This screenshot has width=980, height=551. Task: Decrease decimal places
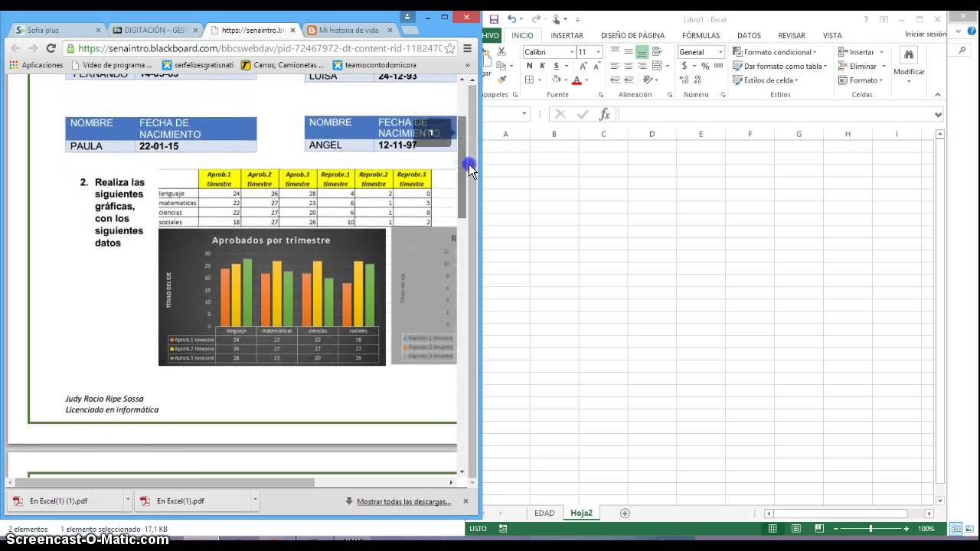click(x=698, y=80)
